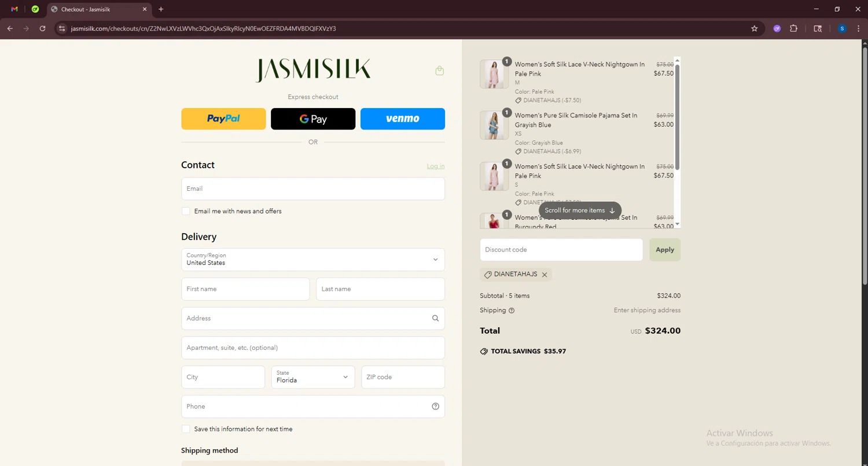Click the Phone field
The width and height of the screenshot is (868, 466).
[313, 406]
